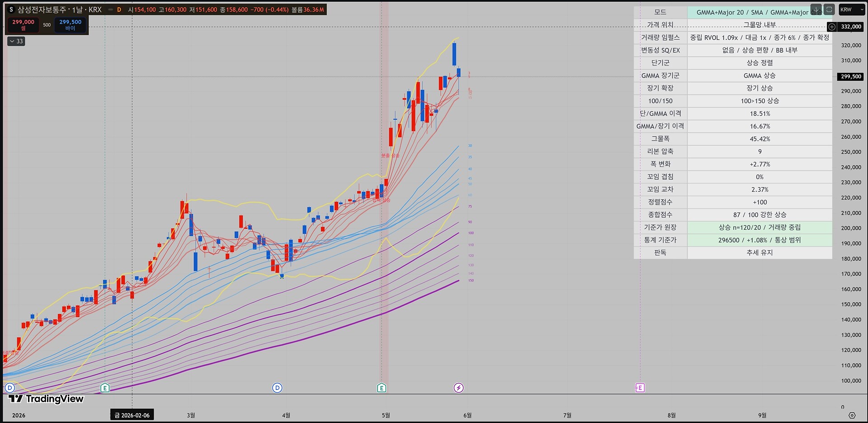Click the 중립 RVOL 1.09x value cell
Viewport: 868px width, 423px height.
(x=759, y=38)
